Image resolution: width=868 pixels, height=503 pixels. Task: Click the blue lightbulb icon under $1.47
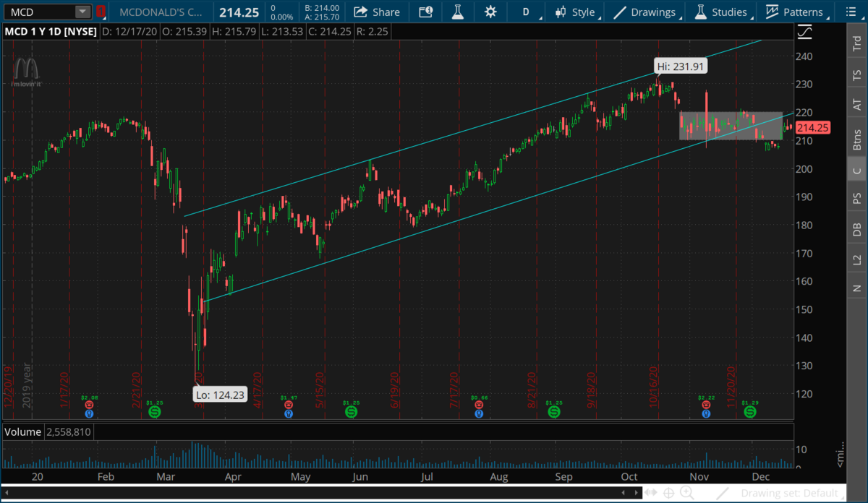click(x=288, y=414)
